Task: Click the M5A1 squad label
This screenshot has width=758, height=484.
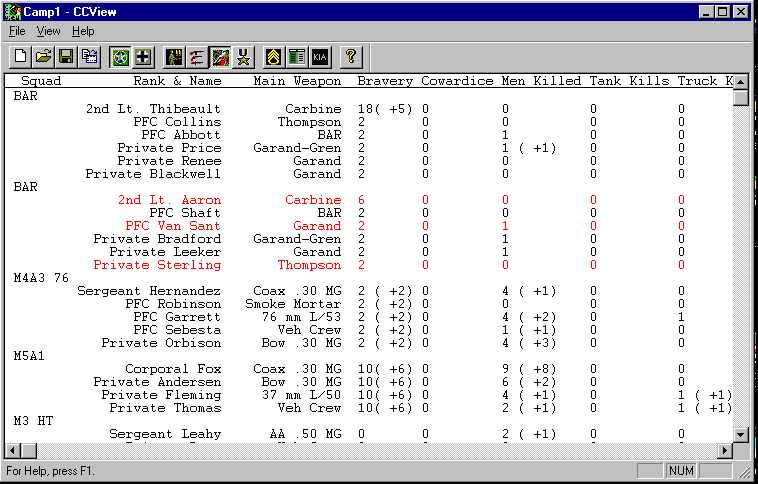Action: pyautogui.click(x=29, y=356)
